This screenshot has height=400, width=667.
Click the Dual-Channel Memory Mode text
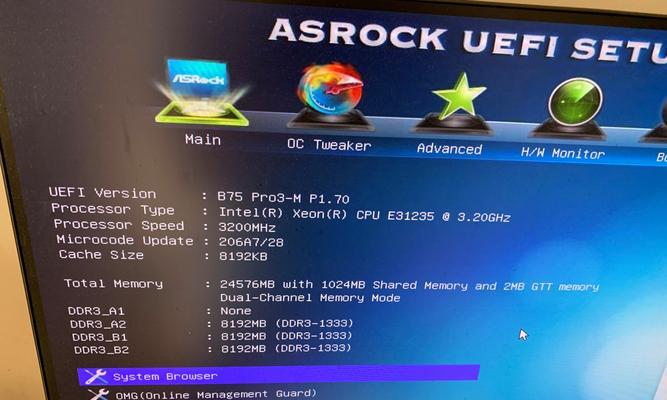310,297
